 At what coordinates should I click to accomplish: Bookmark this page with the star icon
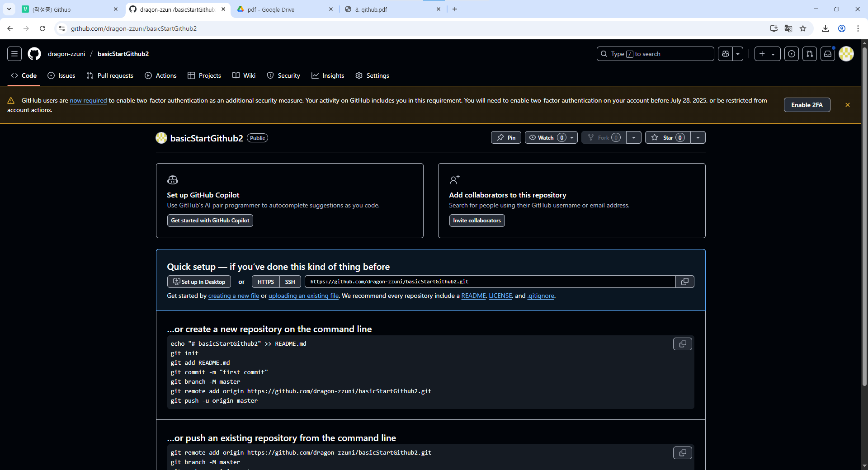(x=803, y=28)
